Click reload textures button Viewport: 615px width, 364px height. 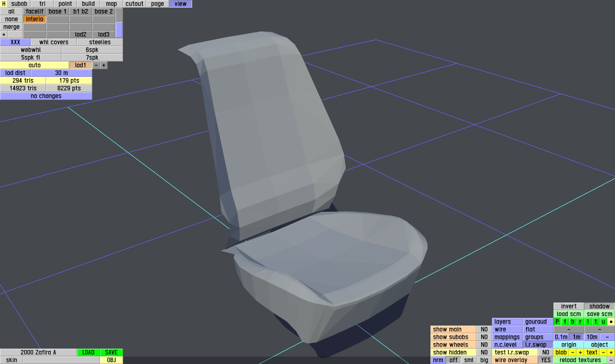[x=580, y=360]
